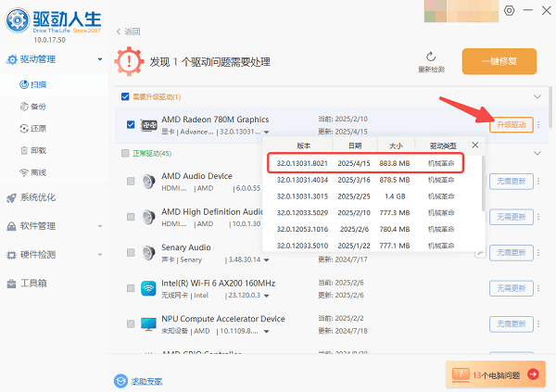Open 备份 backup page in sidebar

pyautogui.click(x=38, y=106)
